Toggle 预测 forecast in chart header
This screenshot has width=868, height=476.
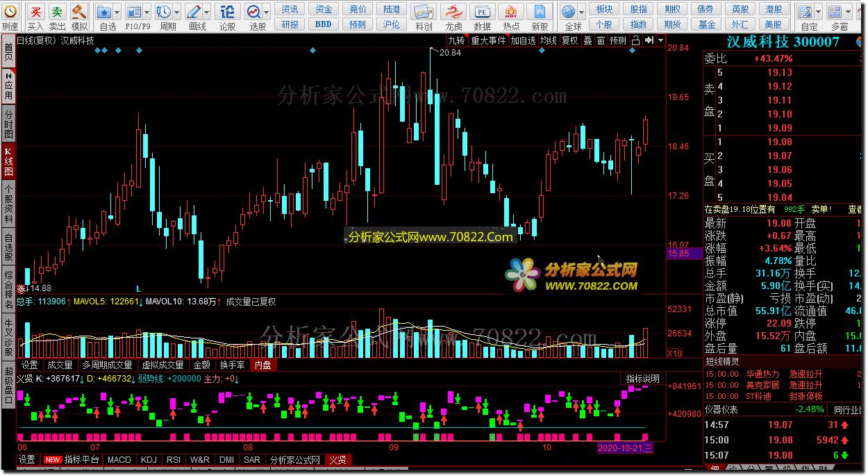coord(618,40)
